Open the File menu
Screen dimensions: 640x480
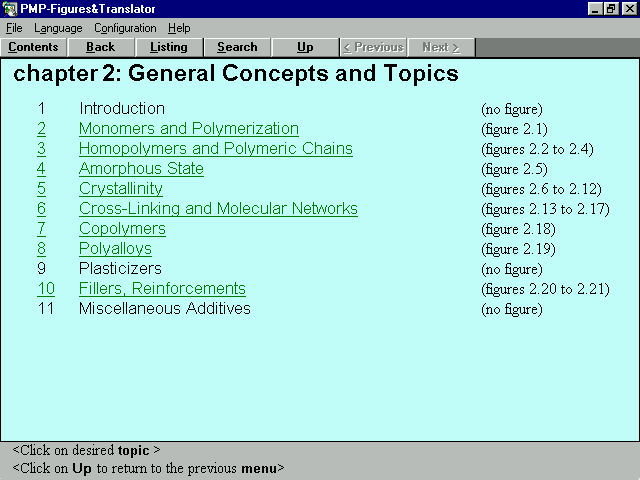[x=14, y=28]
